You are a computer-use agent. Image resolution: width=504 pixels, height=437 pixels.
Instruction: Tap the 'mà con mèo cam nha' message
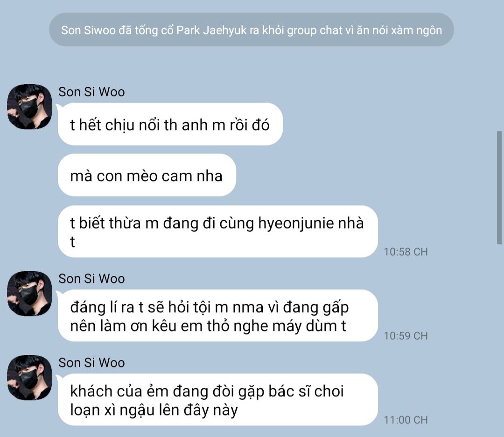point(147,175)
